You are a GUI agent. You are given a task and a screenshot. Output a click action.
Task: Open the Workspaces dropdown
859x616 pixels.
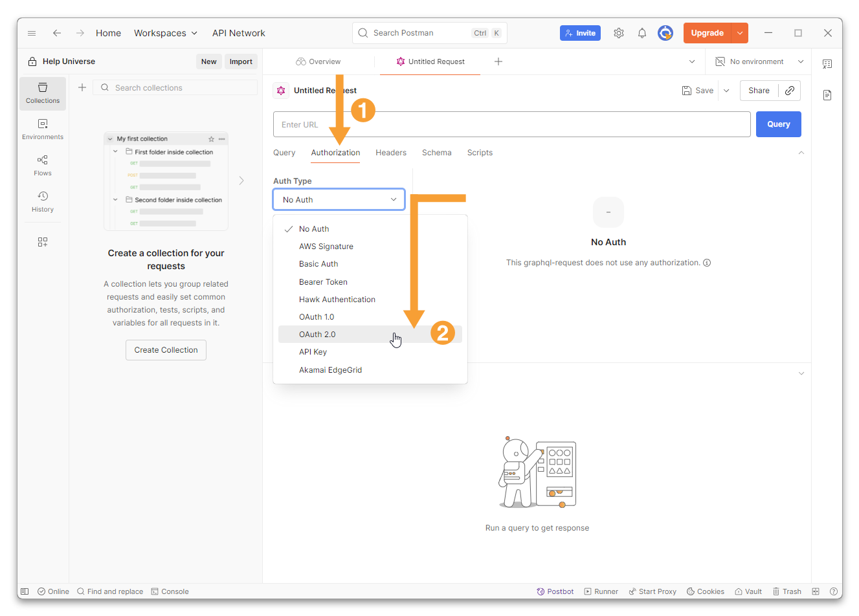tap(166, 33)
